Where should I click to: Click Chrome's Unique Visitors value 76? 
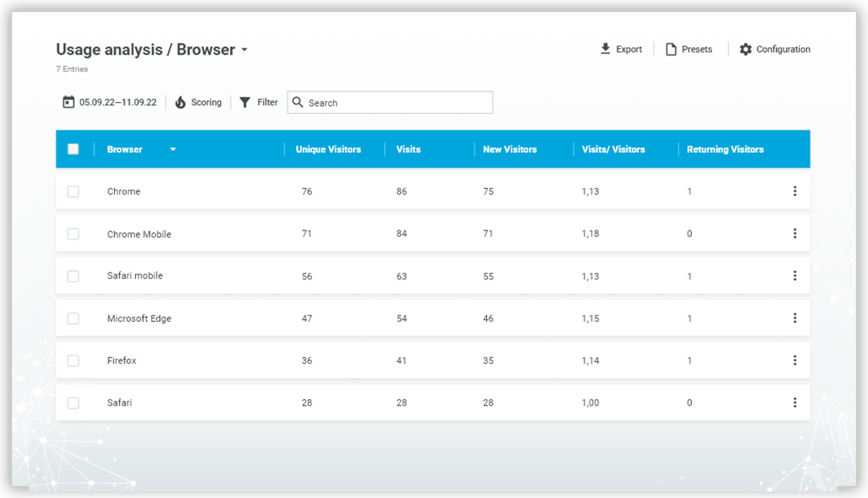(x=307, y=191)
